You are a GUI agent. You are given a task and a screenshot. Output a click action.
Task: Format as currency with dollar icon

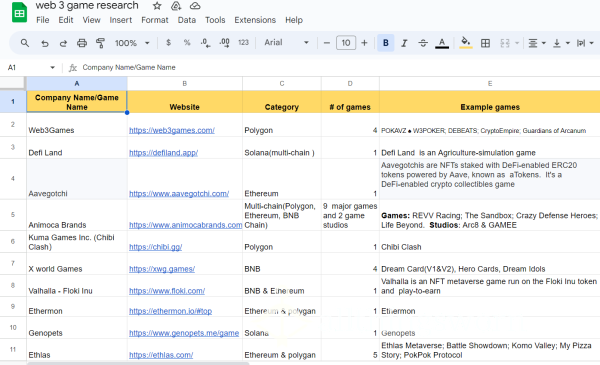[168, 43]
